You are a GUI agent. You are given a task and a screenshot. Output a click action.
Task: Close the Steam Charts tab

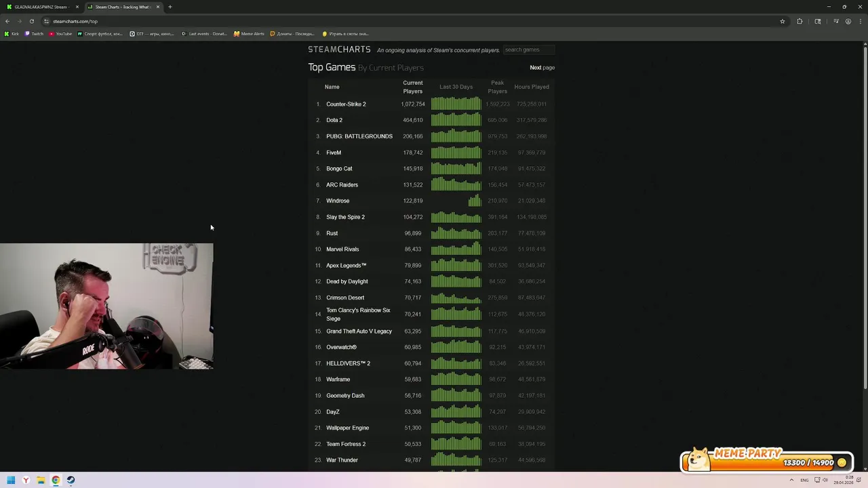coord(158,7)
